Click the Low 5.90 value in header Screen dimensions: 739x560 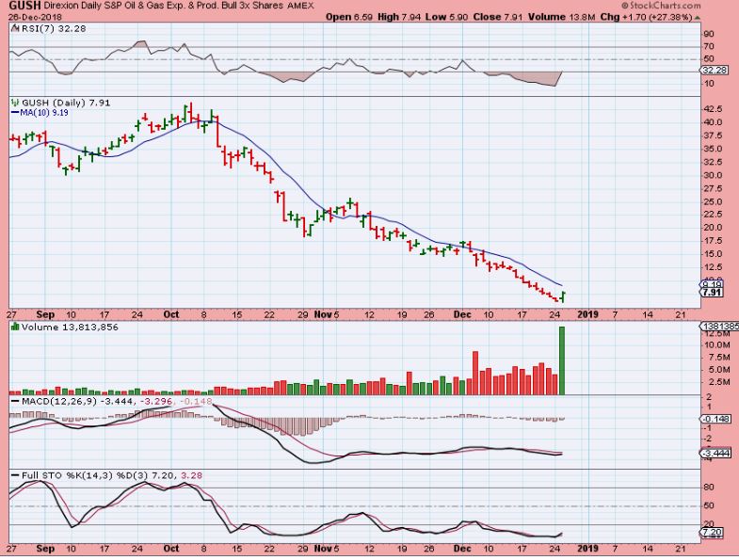coord(447,17)
